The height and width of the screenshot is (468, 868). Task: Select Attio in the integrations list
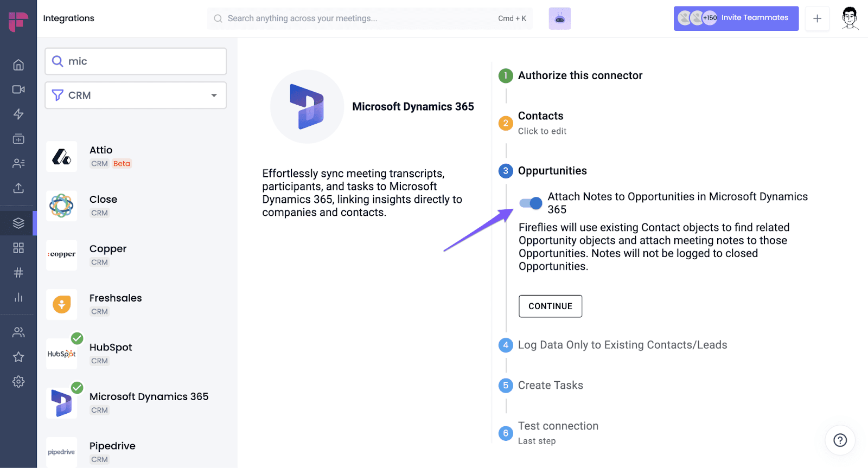tap(136, 157)
